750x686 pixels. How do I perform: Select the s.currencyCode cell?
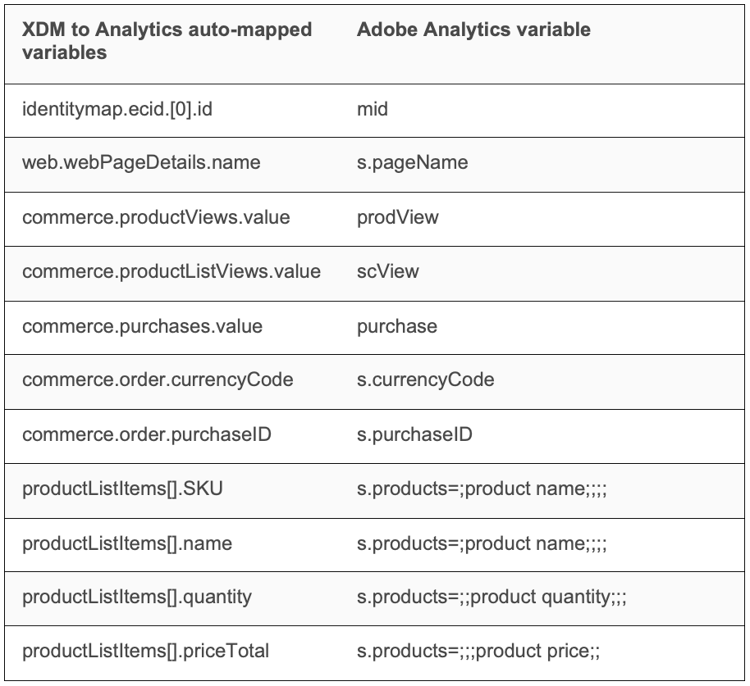425,380
